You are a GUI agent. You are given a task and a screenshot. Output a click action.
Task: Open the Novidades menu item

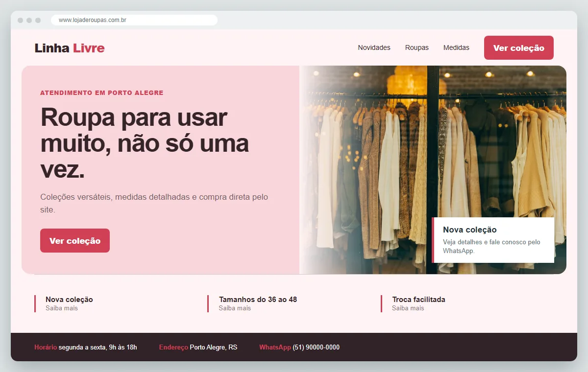click(x=374, y=47)
